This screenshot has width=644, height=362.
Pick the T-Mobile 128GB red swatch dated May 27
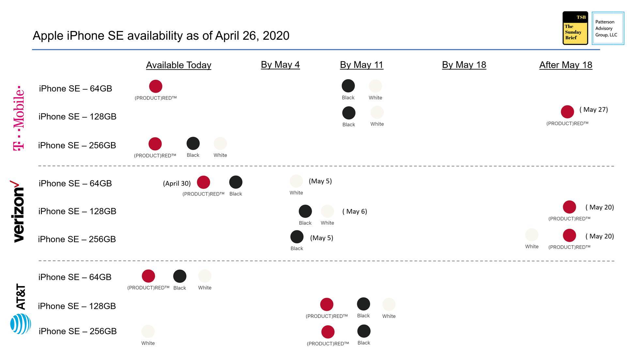coord(567,112)
